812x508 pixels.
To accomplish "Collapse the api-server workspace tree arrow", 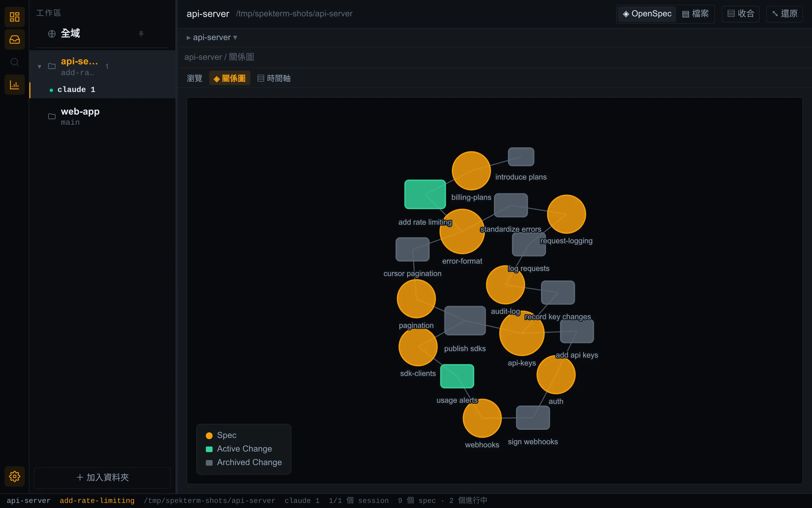I will 39,67.
